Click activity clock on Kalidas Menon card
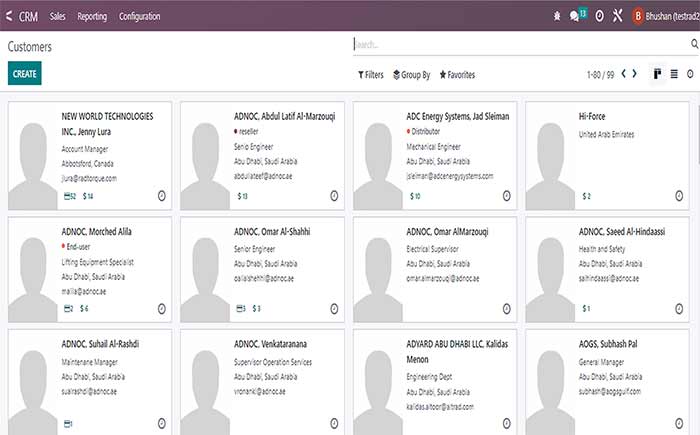The height and width of the screenshot is (435, 700). pyautogui.click(x=507, y=423)
